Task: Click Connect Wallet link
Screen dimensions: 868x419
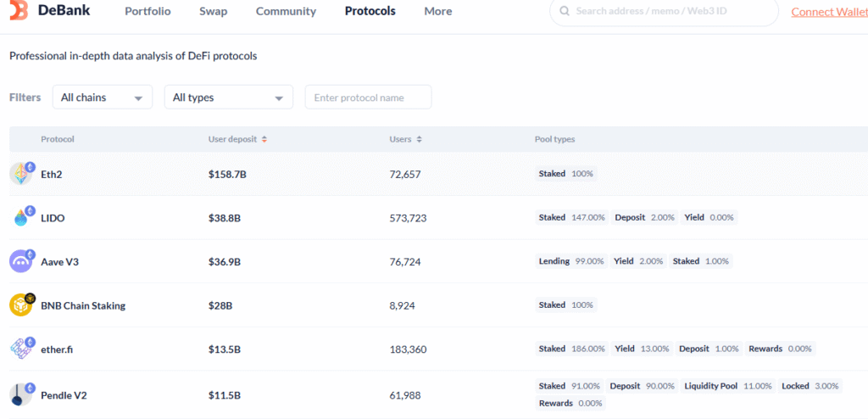Action: [x=829, y=12]
